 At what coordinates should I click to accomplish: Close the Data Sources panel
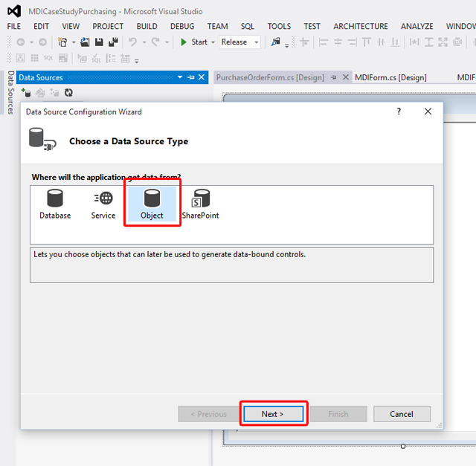202,77
